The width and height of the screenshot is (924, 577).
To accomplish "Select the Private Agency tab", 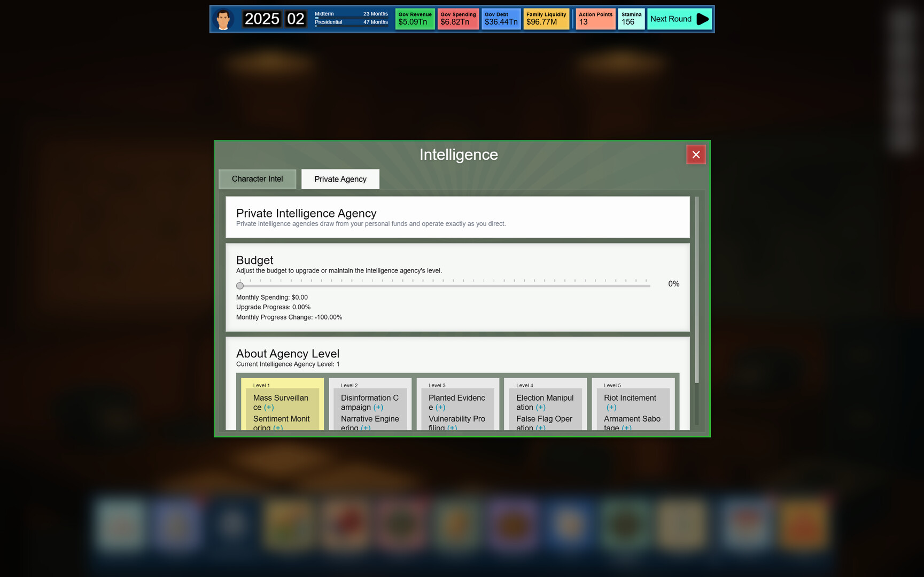I will point(340,178).
